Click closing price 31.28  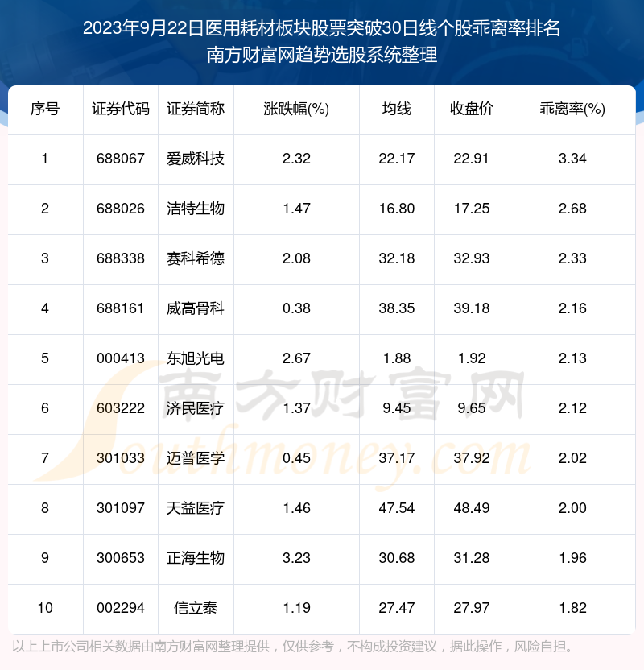tap(472, 558)
